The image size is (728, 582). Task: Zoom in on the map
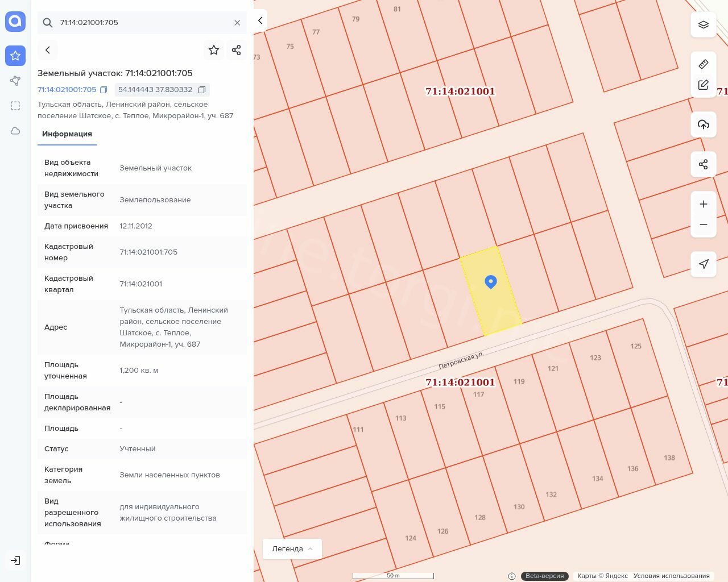coord(703,204)
